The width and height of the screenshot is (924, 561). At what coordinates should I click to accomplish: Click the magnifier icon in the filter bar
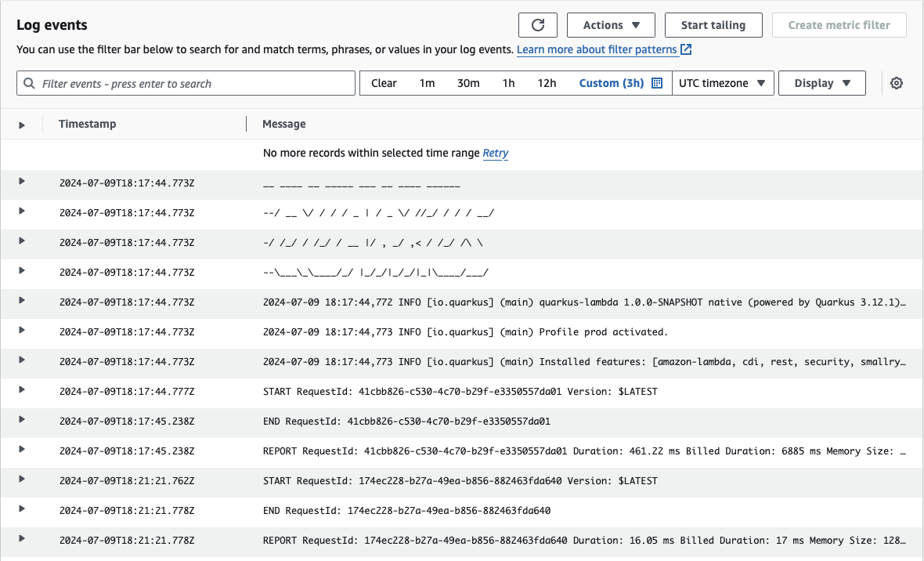pyautogui.click(x=29, y=82)
